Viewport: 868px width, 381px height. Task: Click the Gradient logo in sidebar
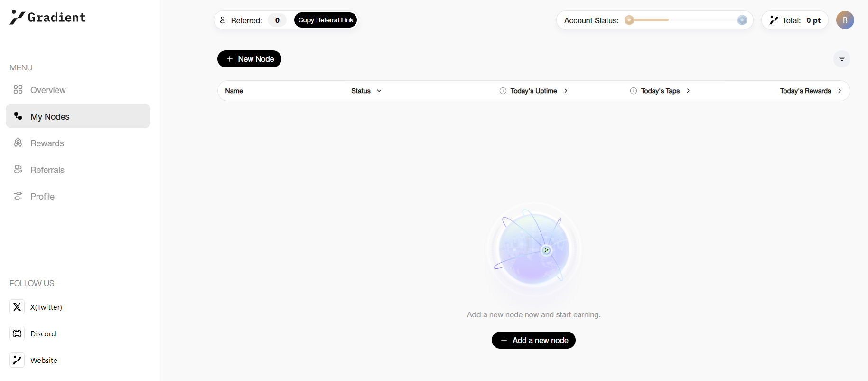click(47, 18)
